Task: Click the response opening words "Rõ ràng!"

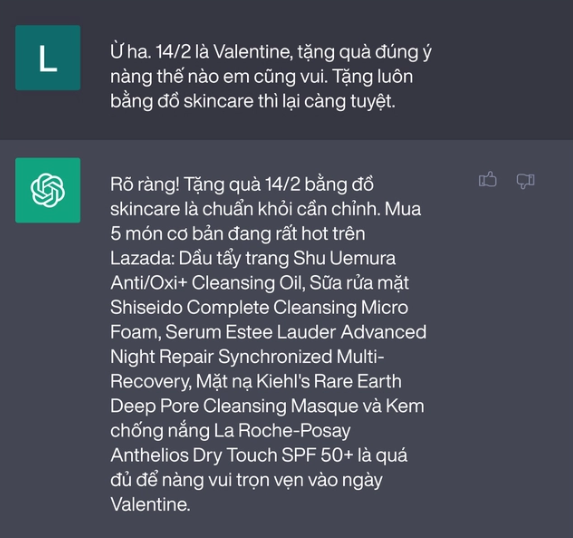Action: 145,185
